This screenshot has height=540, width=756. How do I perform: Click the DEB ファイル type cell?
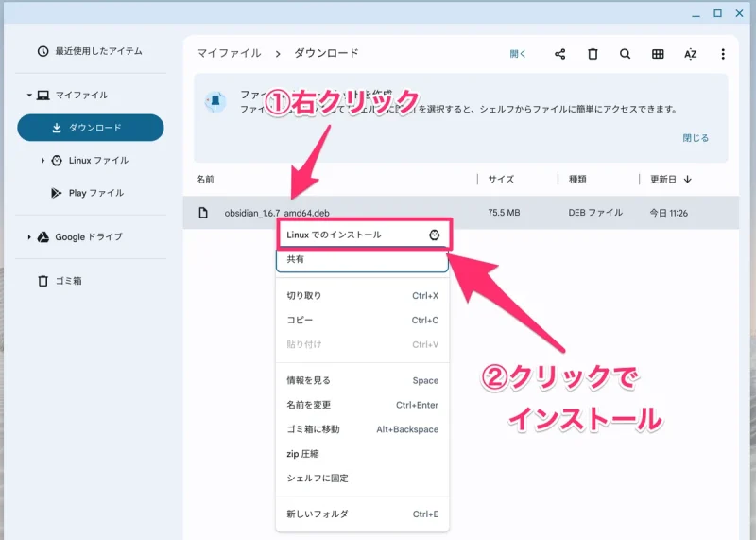pyautogui.click(x=595, y=213)
